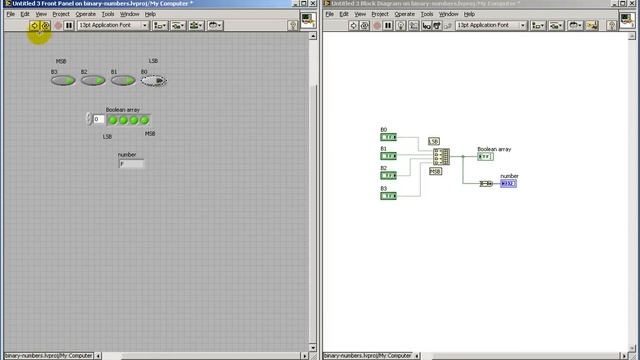The width and height of the screenshot is (640, 360).
Task: Open Tools menu in Front Panel window
Action: click(x=108, y=14)
